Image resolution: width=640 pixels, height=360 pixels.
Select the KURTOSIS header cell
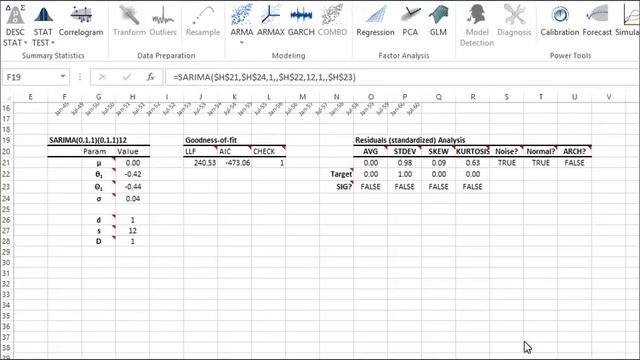click(473, 151)
